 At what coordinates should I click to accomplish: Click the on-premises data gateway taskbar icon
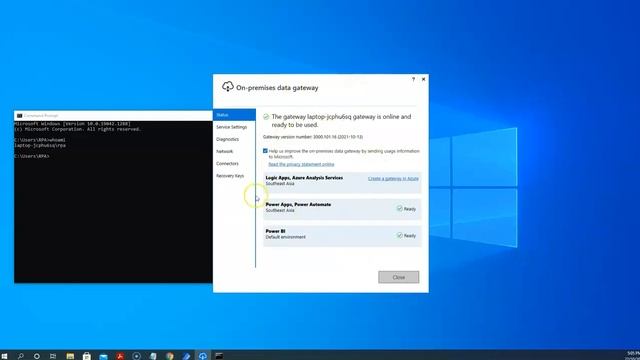coord(203,356)
